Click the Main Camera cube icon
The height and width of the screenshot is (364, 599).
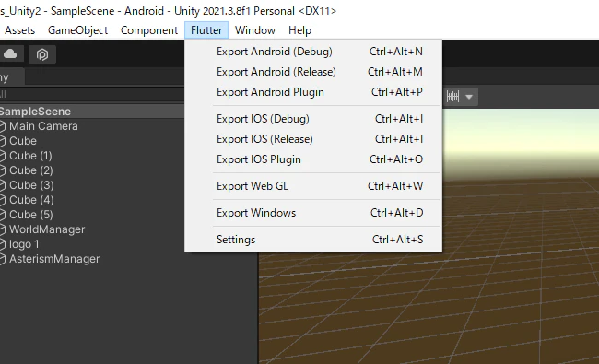point(2,126)
